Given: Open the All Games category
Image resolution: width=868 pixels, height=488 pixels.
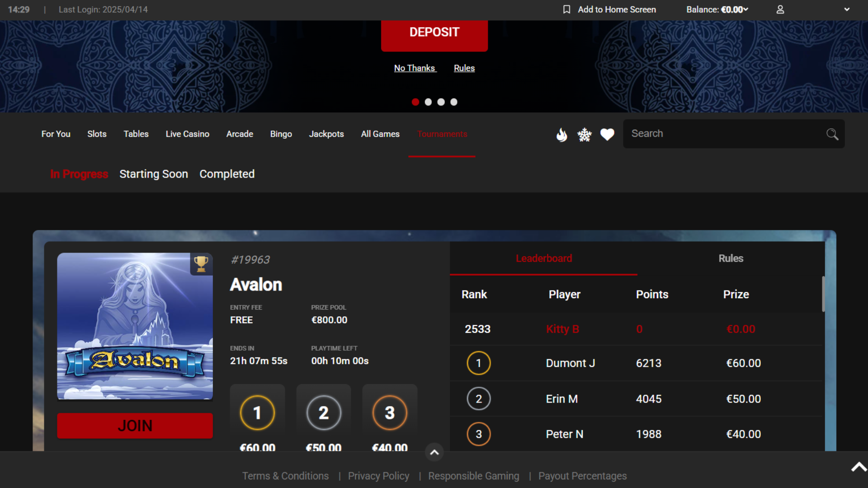Looking at the screenshot, I should point(380,134).
